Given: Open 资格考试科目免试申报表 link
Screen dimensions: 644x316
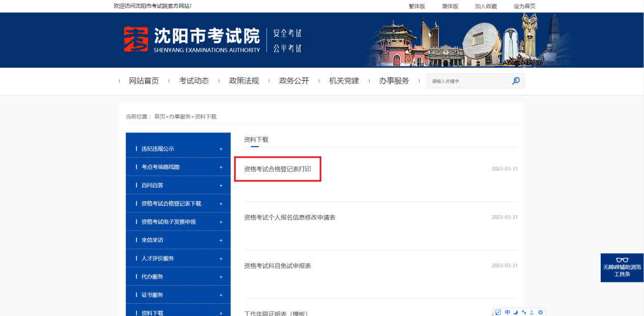Looking at the screenshot, I should tap(277, 266).
